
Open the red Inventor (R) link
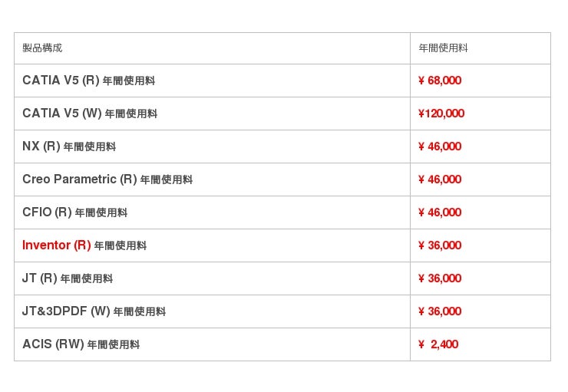57,245
